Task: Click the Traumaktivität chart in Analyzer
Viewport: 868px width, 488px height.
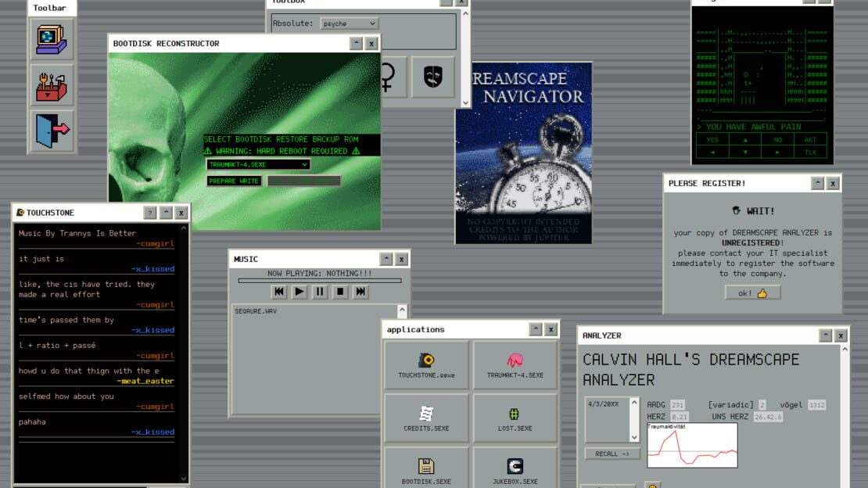Action: (693, 445)
